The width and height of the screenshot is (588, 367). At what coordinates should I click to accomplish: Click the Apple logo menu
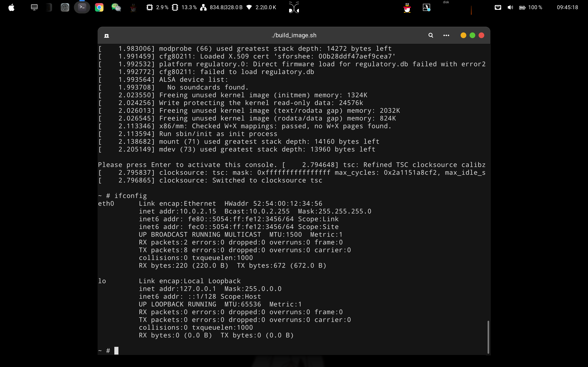11,8
